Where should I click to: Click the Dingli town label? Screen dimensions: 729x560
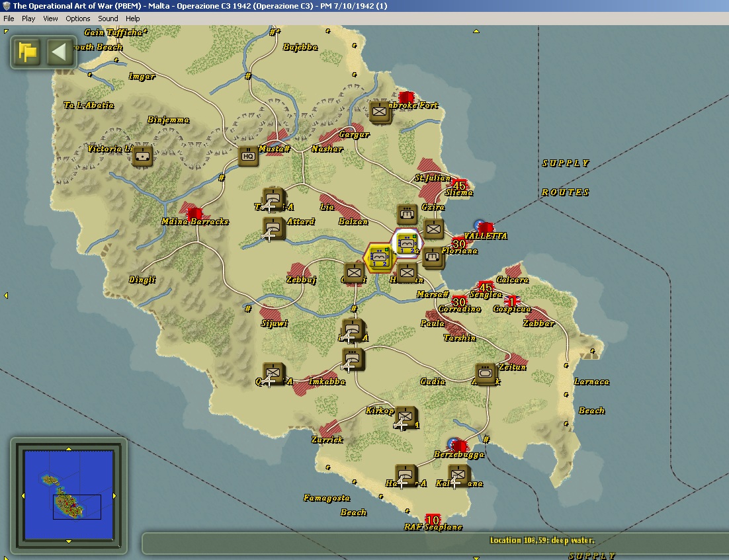click(142, 280)
